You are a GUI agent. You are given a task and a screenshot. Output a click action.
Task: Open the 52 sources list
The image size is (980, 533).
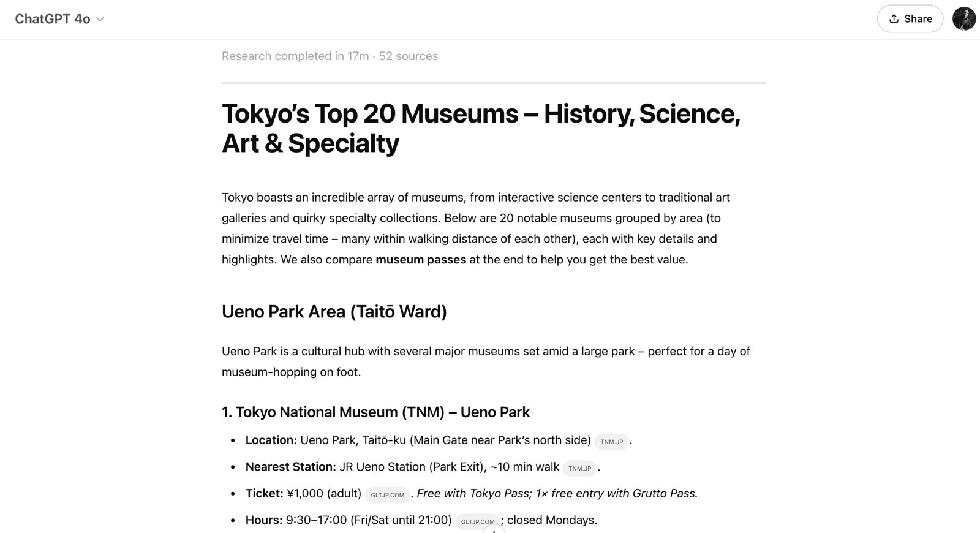tap(408, 56)
